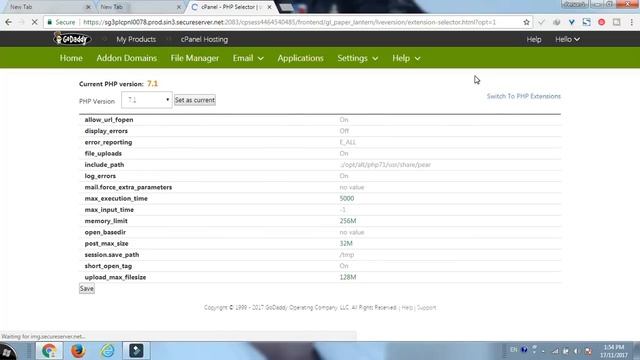640x360 pixels.
Task: Expand the Settings menu
Action: coord(358,58)
